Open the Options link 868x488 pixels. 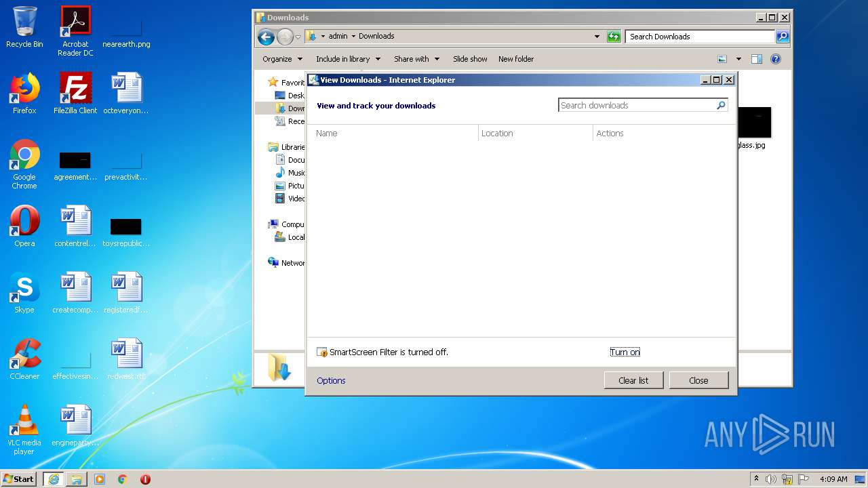coord(331,381)
